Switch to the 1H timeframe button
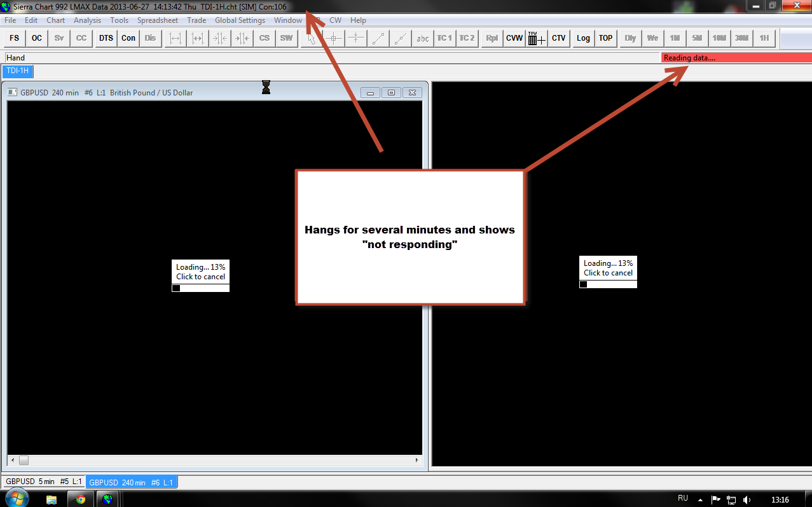The height and width of the screenshot is (507, 812). click(x=764, y=38)
